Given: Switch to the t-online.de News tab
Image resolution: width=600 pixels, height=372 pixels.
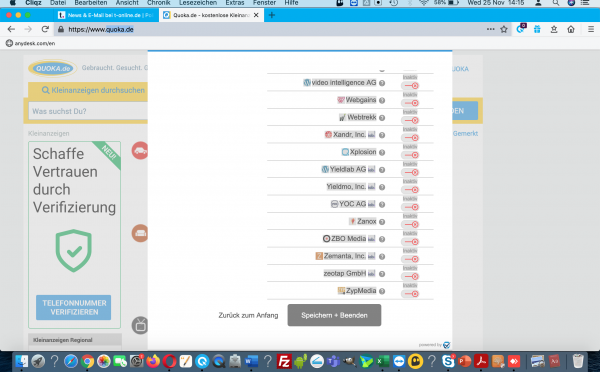Looking at the screenshot, I should 106,15.
